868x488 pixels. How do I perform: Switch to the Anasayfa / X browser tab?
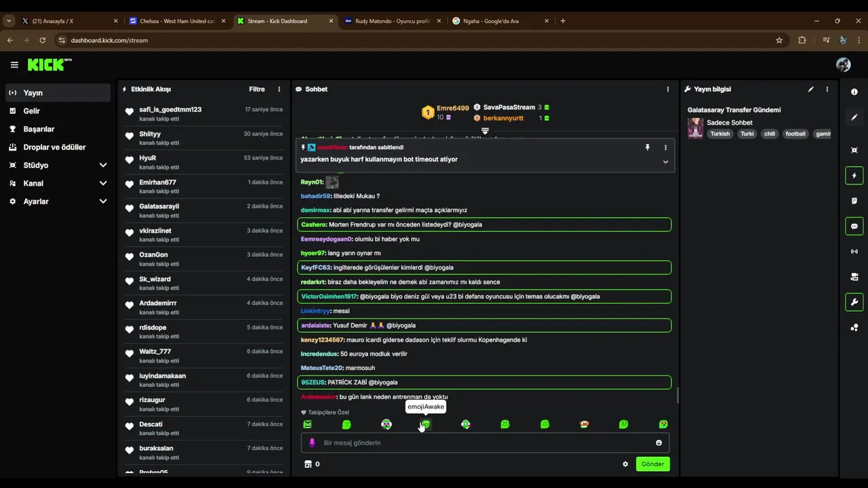(68, 21)
